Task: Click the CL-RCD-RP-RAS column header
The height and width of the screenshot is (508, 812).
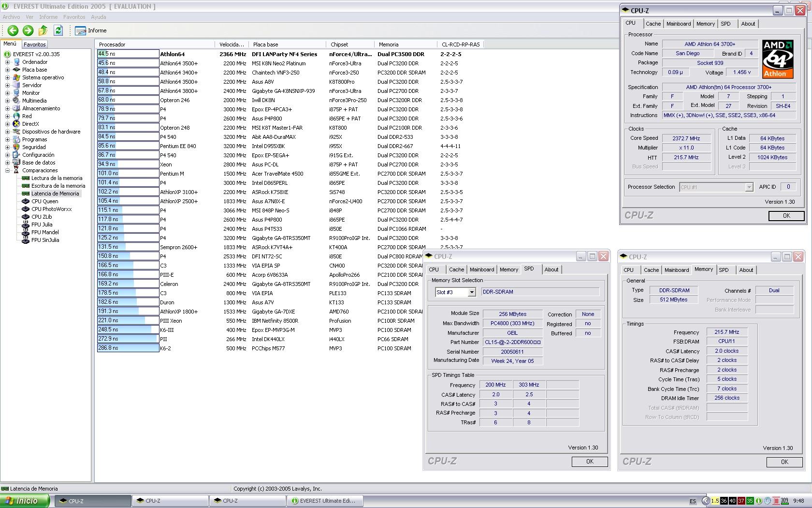Action: (461, 45)
